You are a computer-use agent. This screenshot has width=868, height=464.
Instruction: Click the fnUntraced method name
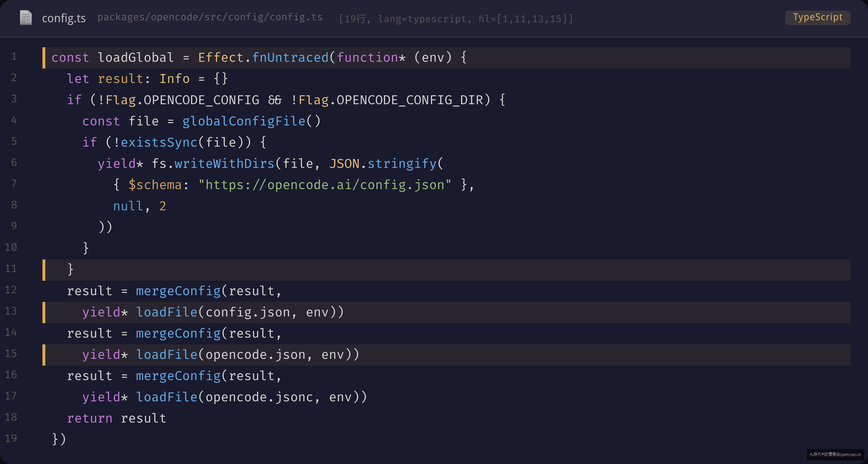[x=290, y=58]
